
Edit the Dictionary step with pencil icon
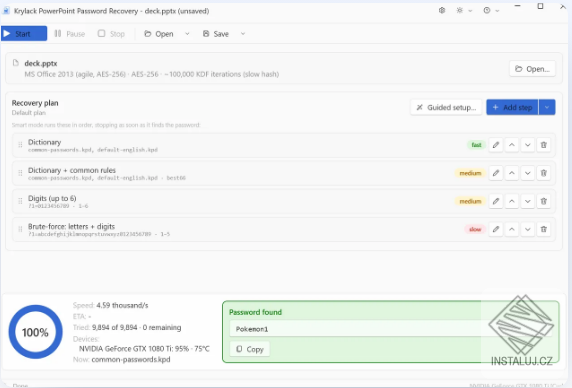pyautogui.click(x=496, y=145)
